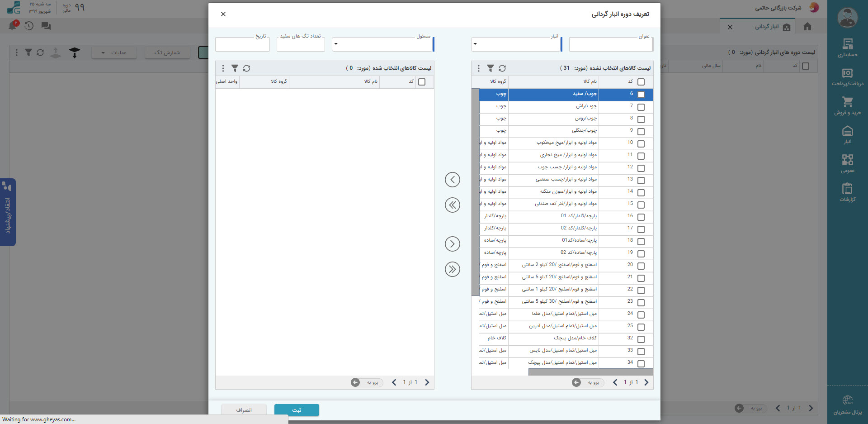The height and width of the screenshot is (424, 868).
Task: Click the عنوان input field
Action: point(611,44)
